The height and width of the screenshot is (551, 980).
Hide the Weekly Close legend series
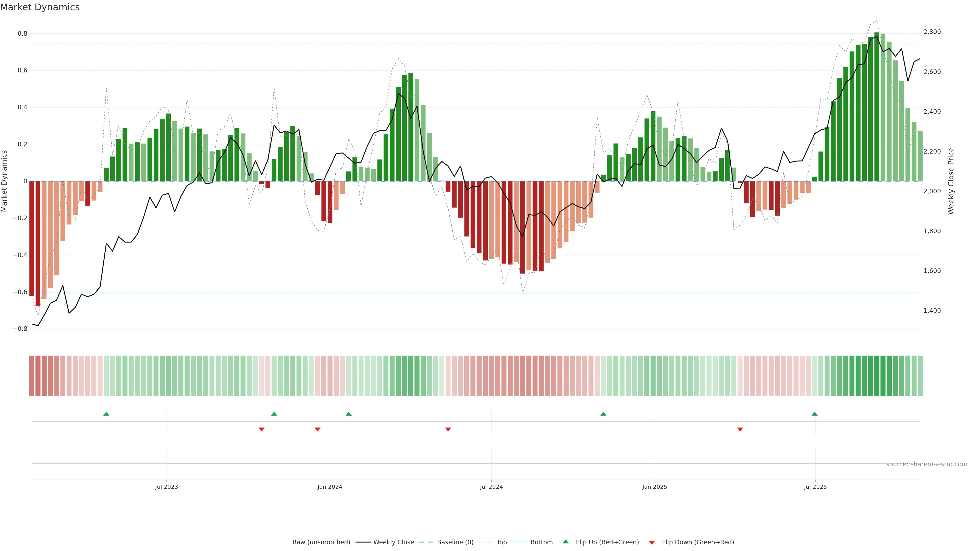click(393, 542)
